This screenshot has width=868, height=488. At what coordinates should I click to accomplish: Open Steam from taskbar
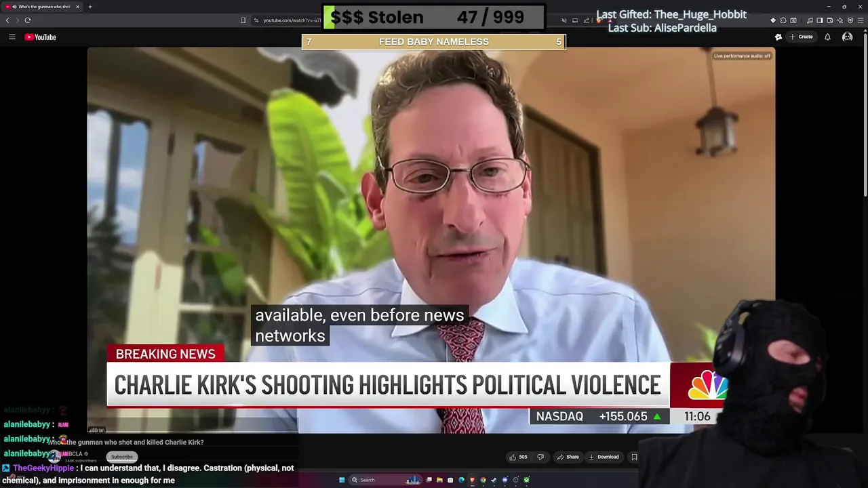tap(494, 480)
